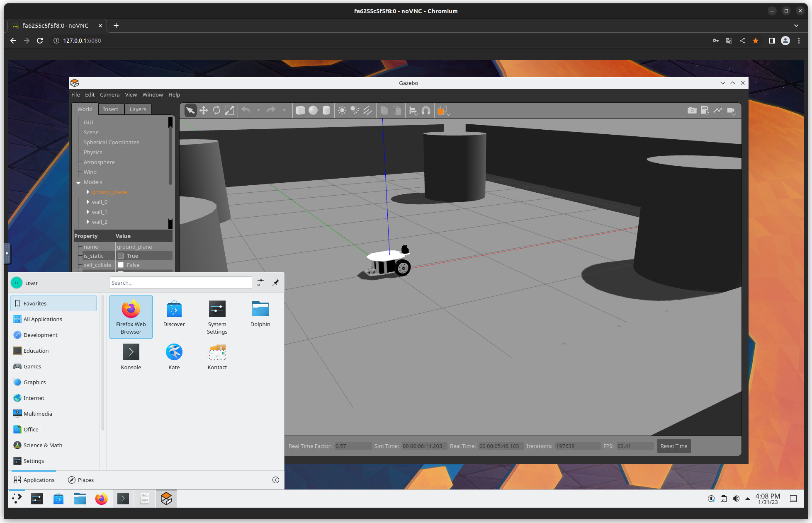Viewport: 812px width, 523px height.
Task: Insert a cylinder shape
Action: tap(326, 110)
